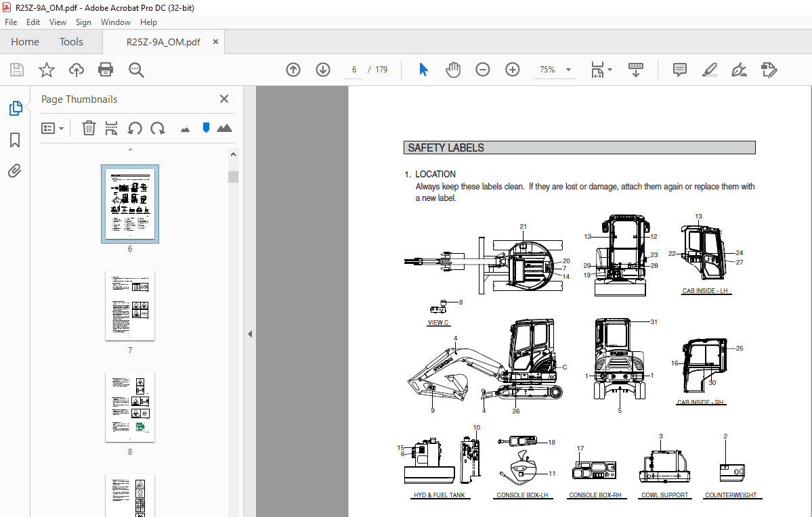Switch to the Home tab
Image resolution: width=812 pixels, height=517 pixels.
(x=25, y=42)
